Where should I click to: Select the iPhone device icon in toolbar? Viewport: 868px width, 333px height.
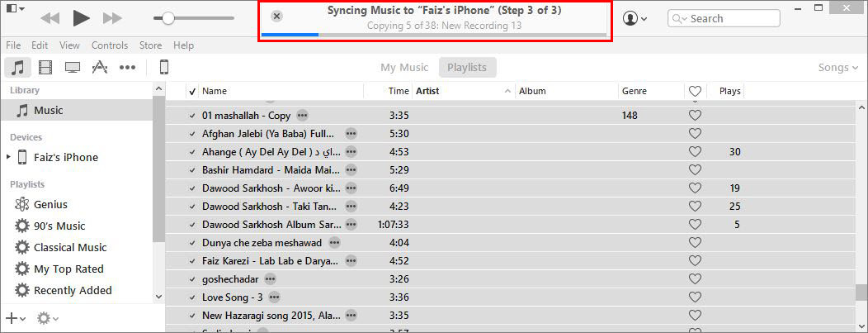click(x=164, y=68)
